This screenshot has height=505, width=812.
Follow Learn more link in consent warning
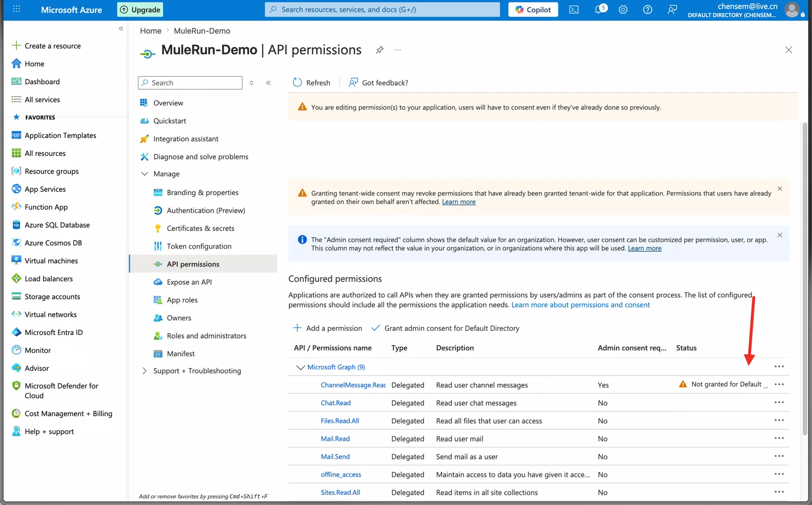[x=459, y=202]
